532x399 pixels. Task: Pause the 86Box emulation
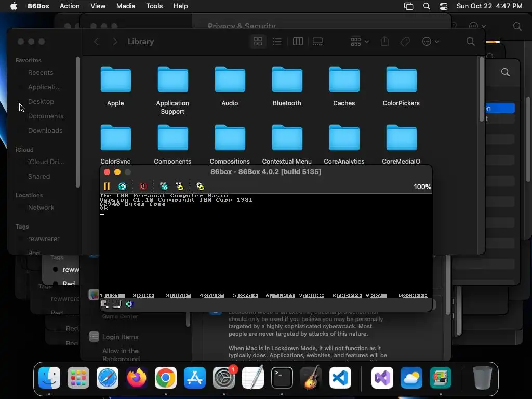coord(107,187)
